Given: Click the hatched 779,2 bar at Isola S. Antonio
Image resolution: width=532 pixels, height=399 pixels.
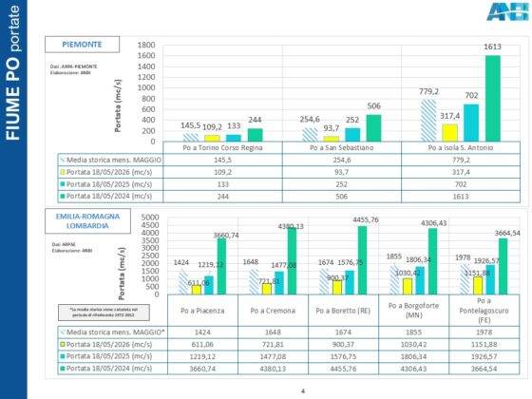Looking at the screenshot, I should [x=428, y=121].
